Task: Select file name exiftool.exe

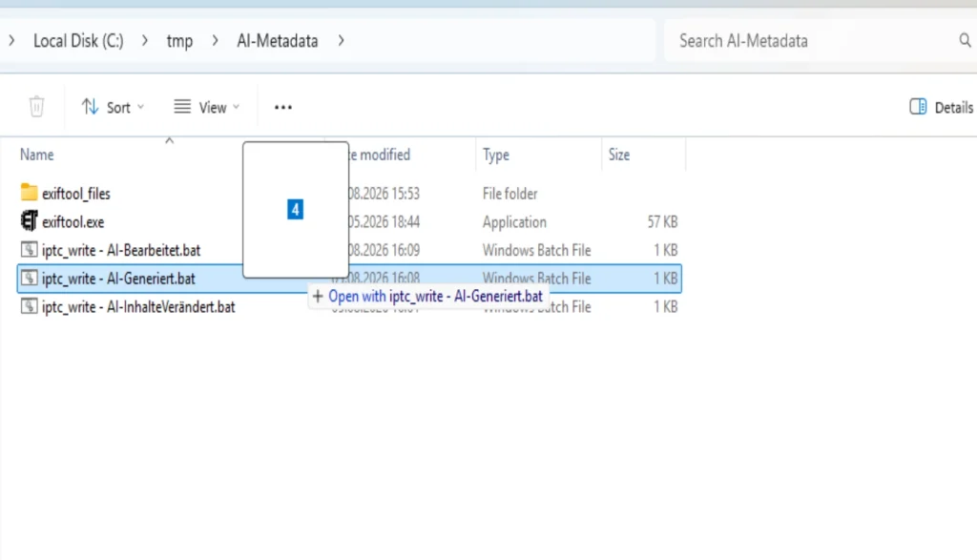Action: click(73, 221)
